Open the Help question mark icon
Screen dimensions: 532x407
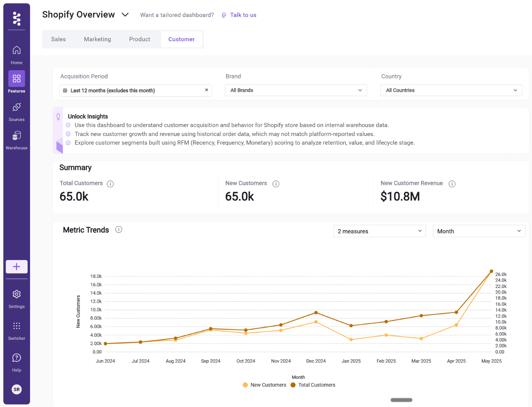pyautogui.click(x=17, y=358)
